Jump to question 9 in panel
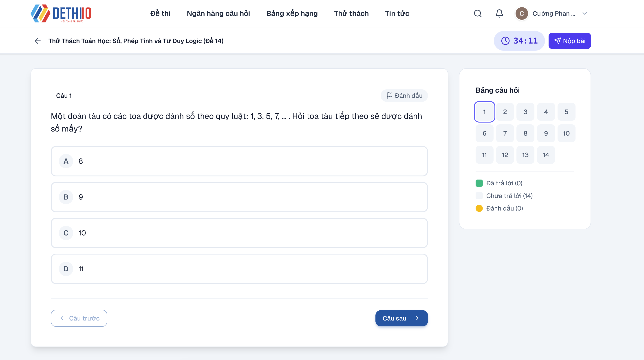 [x=546, y=133]
